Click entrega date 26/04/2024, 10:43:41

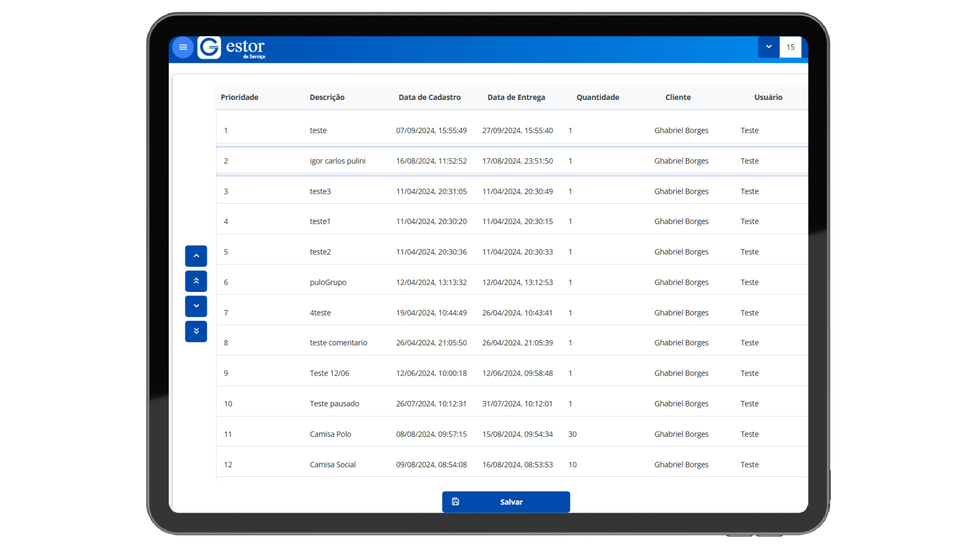[518, 313]
